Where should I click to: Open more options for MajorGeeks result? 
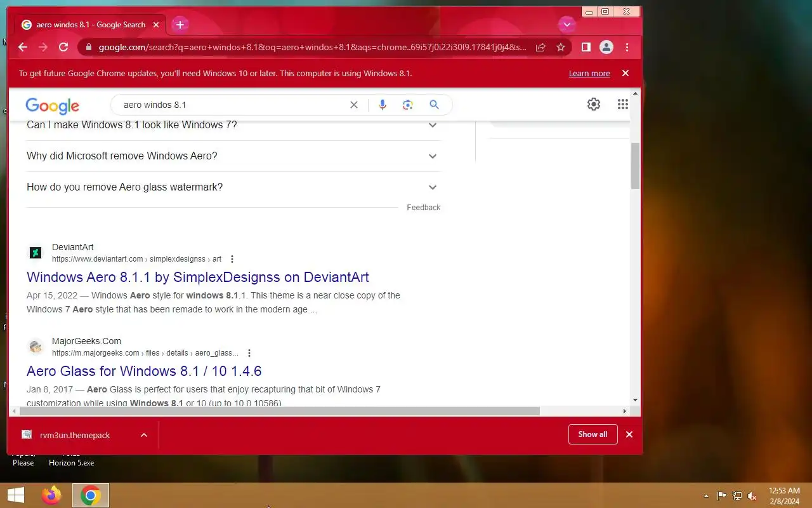249,353
